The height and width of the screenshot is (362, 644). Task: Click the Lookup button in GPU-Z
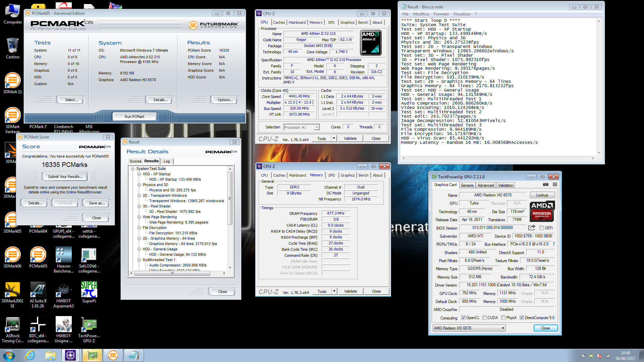(x=542, y=195)
